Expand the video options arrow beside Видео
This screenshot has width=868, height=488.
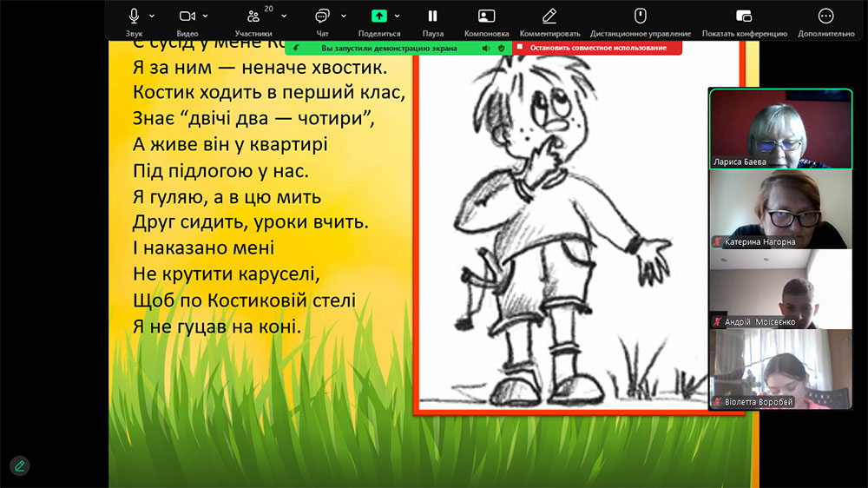tap(206, 16)
